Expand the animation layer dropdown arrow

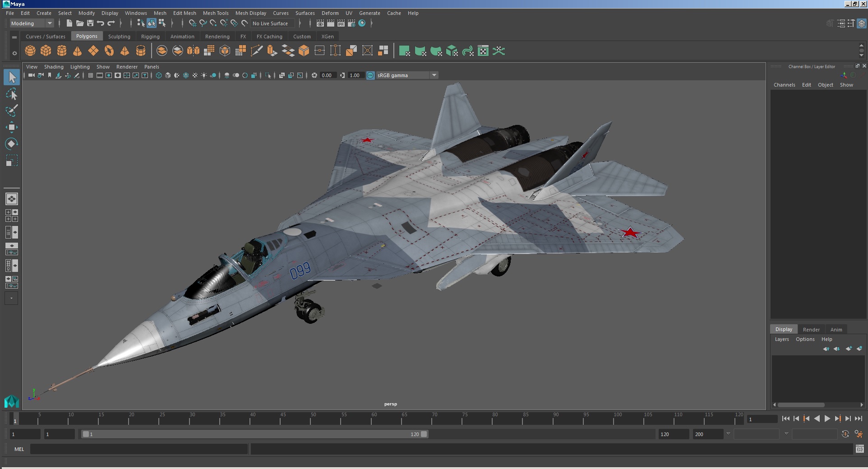(x=728, y=434)
